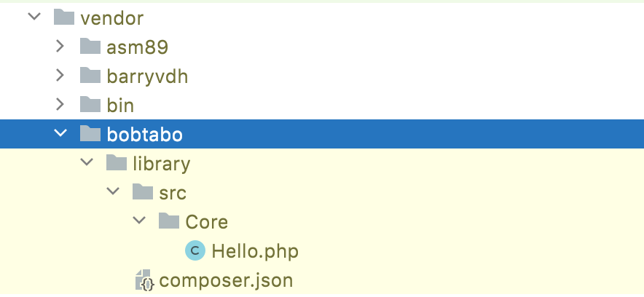Expand the asm89 folder
This screenshot has width=644, height=297.
[61, 47]
